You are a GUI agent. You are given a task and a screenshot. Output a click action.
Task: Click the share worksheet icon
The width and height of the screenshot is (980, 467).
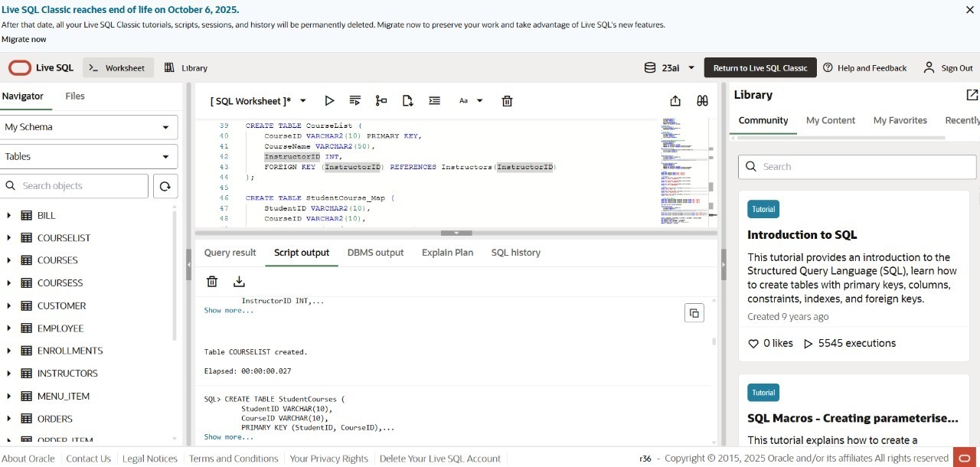click(x=675, y=100)
